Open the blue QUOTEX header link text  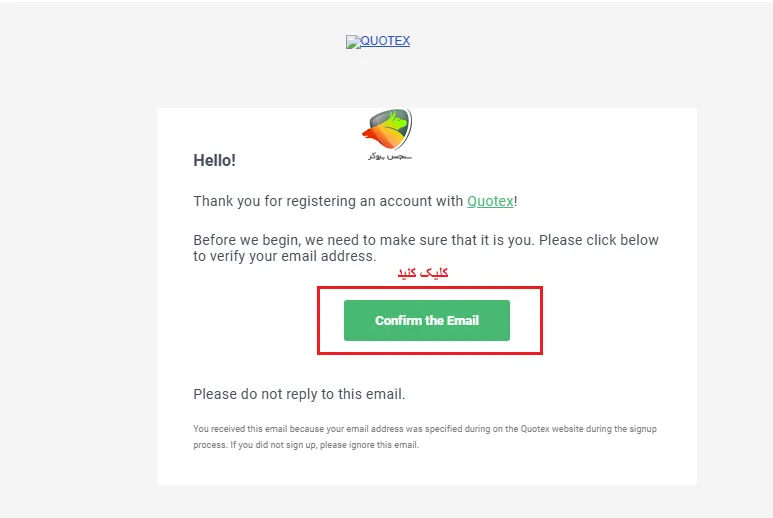point(384,41)
